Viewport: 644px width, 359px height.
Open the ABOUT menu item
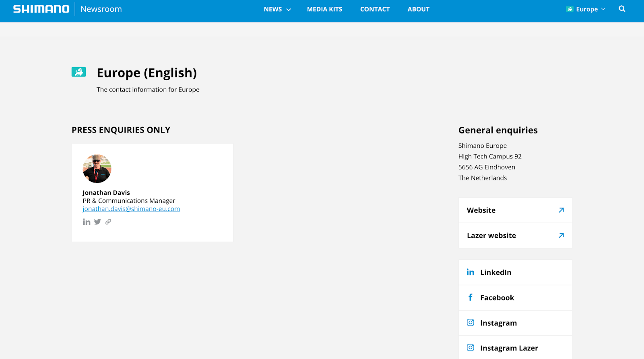(418, 9)
